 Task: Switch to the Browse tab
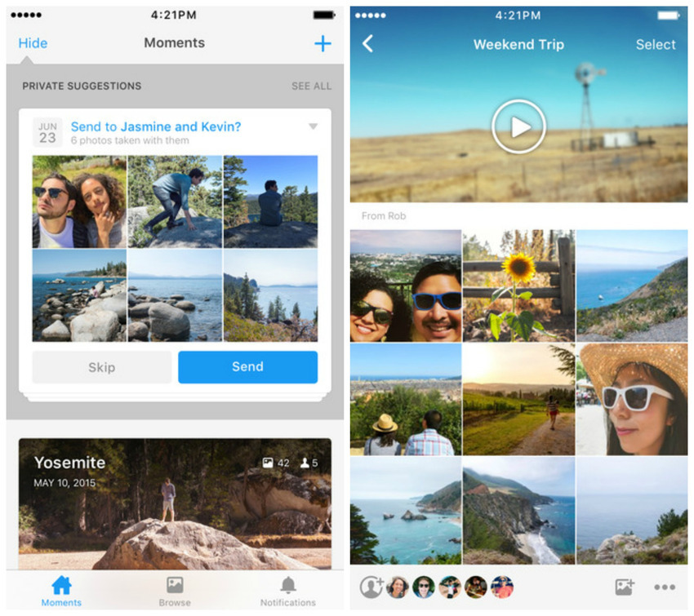[x=175, y=591]
